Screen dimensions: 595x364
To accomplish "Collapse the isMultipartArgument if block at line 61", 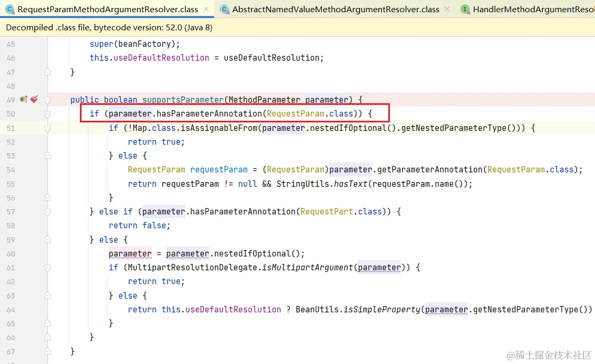I will (47, 268).
